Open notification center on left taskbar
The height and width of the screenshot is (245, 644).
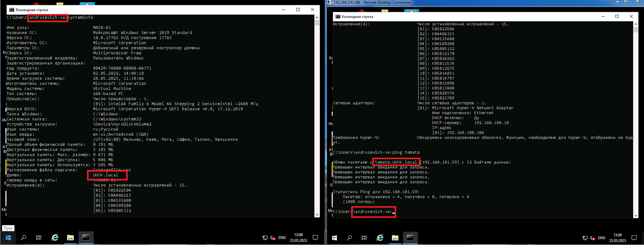pyautogui.click(x=315, y=238)
